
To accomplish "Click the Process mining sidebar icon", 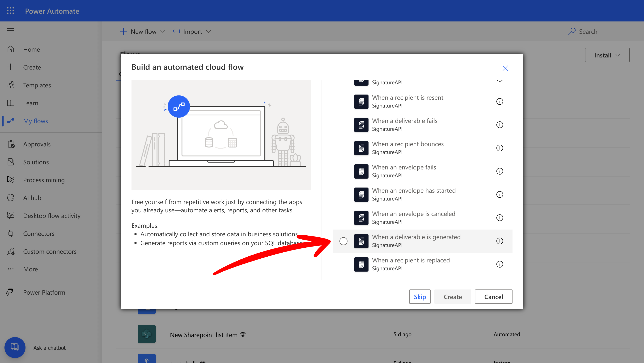I will click(x=11, y=180).
